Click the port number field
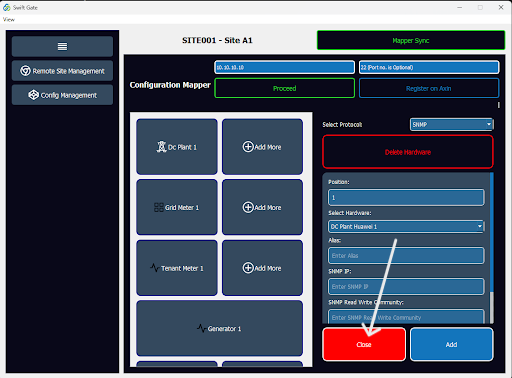The width and height of the screenshot is (512, 378). (x=429, y=67)
